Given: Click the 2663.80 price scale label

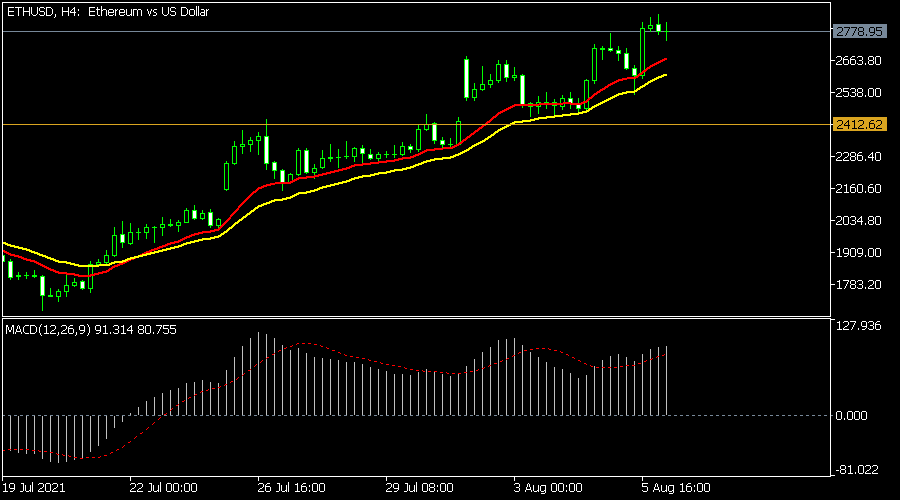Looking at the screenshot, I should 859,61.
